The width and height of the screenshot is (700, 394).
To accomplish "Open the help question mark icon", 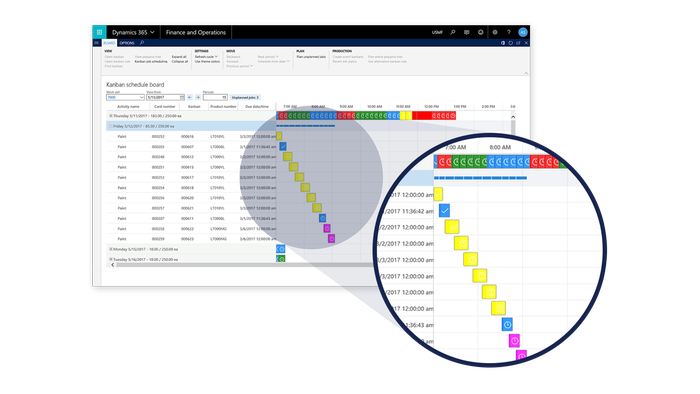I will (x=508, y=32).
